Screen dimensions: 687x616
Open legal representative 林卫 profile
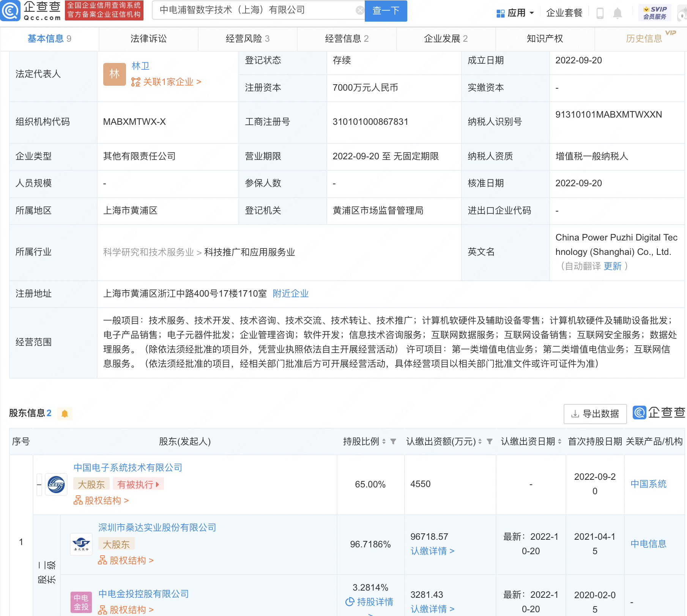[x=140, y=66]
